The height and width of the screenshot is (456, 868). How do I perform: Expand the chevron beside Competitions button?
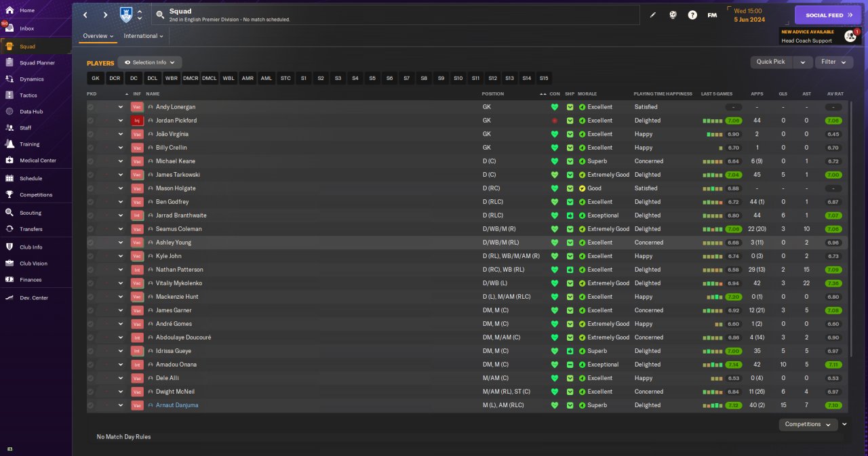click(844, 424)
